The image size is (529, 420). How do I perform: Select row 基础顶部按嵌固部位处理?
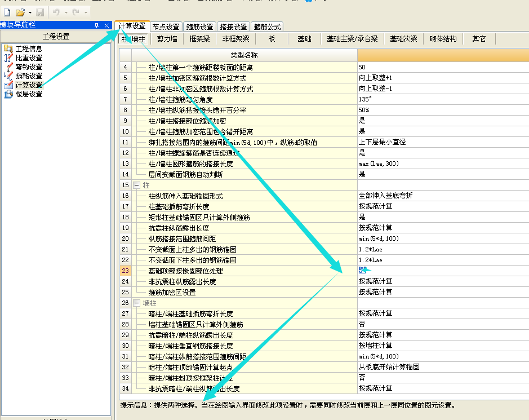(x=185, y=271)
